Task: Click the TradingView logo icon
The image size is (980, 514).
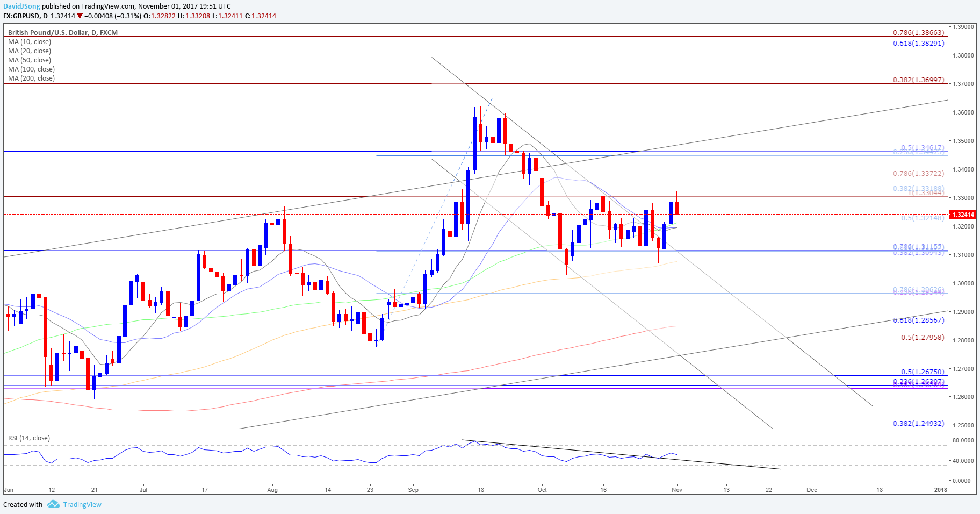Action: coord(53,504)
